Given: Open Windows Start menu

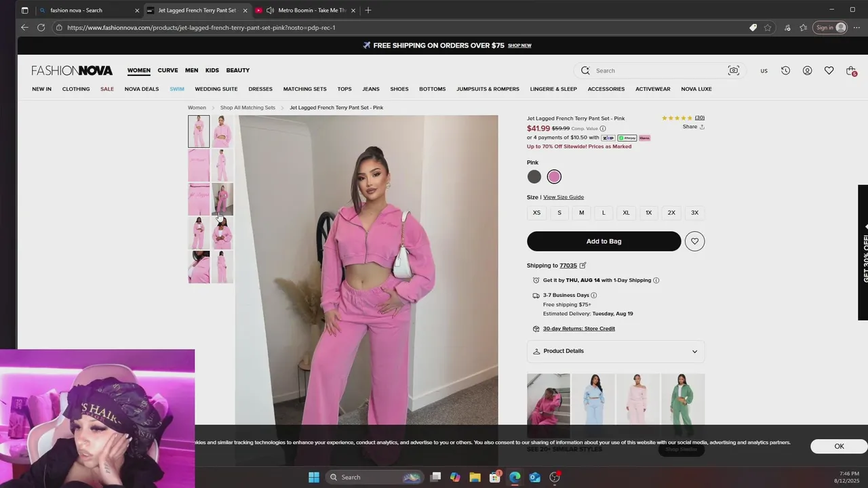Looking at the screenshot, I should click(x=314, y=477).
